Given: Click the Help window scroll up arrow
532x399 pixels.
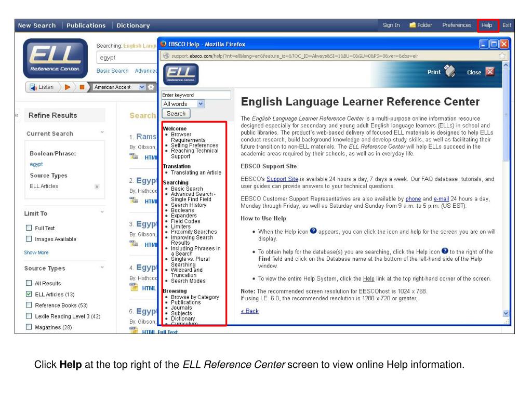Looking at the screenshot, I should pyautogui.click(x=506, y=65).
